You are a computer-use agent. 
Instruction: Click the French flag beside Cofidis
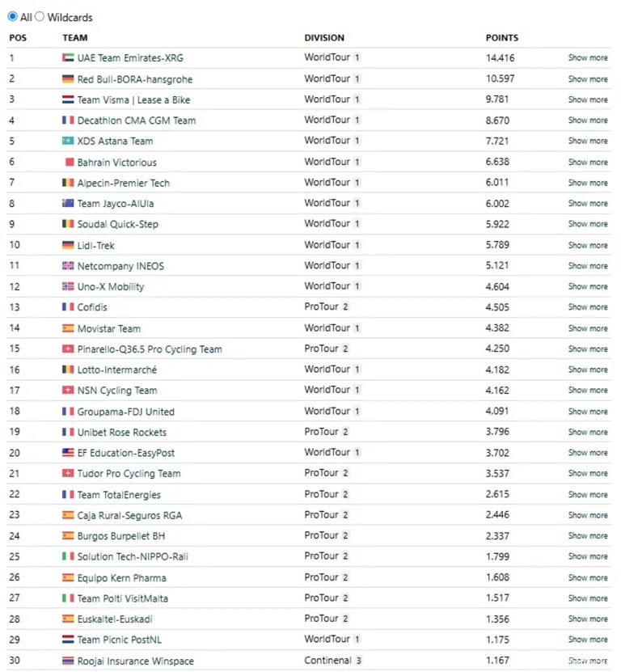coord(68,306)
